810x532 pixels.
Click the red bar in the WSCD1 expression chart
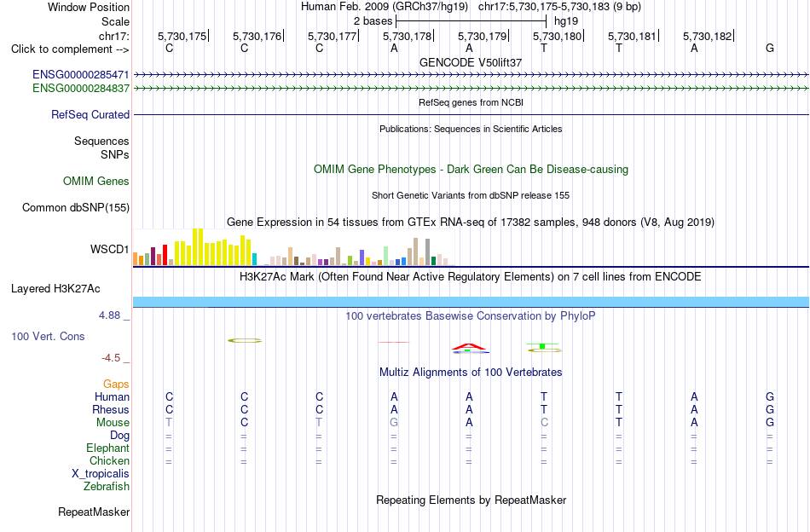click(165, 255)
